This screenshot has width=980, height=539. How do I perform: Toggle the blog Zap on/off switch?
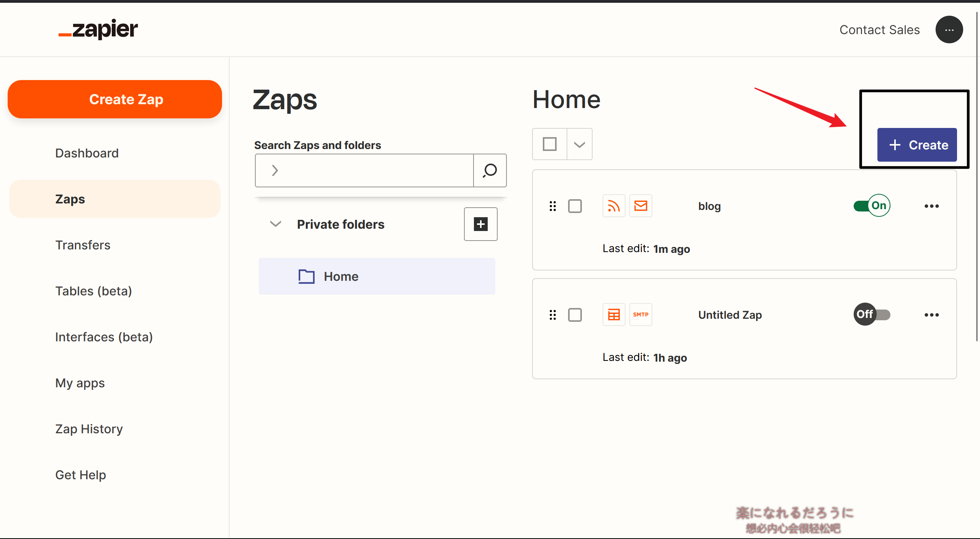coord(871,206)
